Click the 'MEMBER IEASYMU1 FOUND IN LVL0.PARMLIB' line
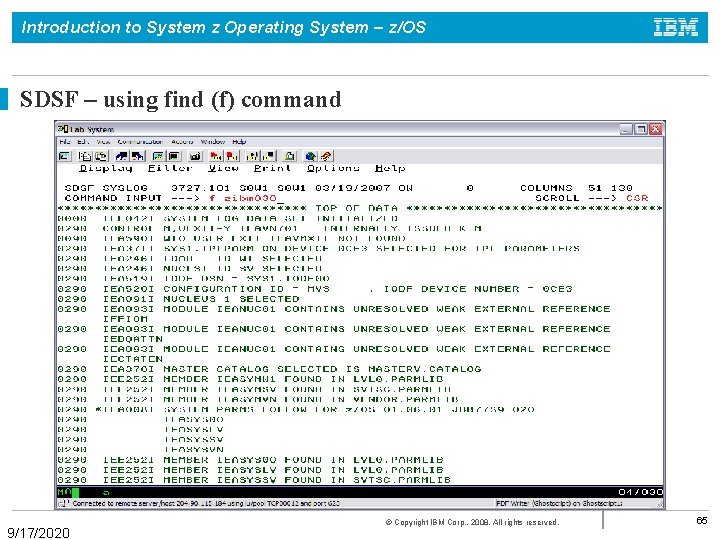Image resolution: width=720 pixels, height=540 pixels. (x=251, y=379)
